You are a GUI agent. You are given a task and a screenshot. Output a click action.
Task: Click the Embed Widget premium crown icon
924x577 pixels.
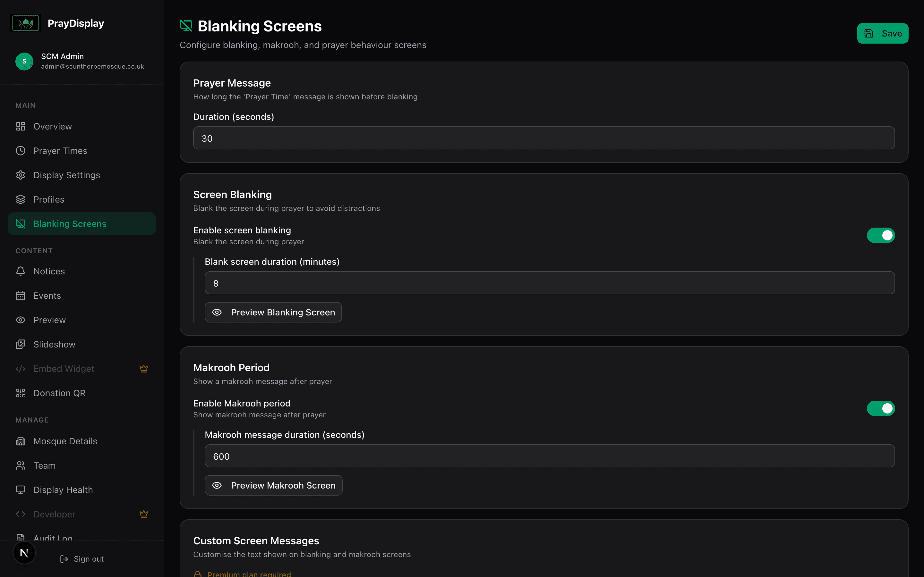[x=144, y=369]
